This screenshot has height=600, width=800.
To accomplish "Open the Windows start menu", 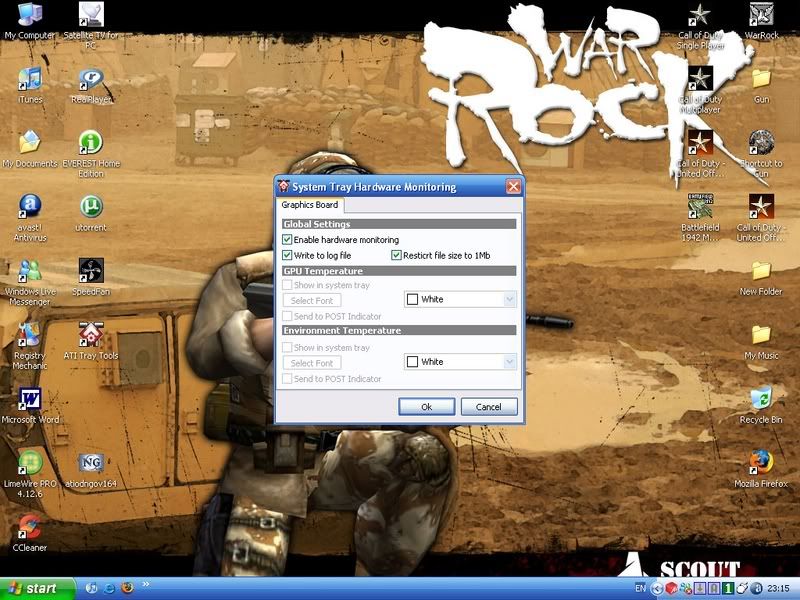I will 37,589.
